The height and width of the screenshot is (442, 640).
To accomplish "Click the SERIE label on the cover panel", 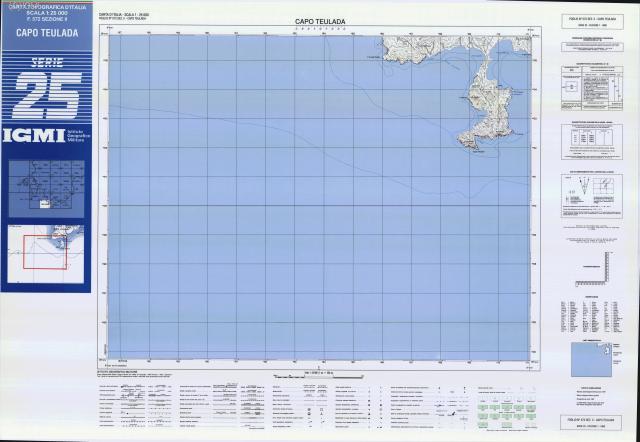I will click(47, 62).
